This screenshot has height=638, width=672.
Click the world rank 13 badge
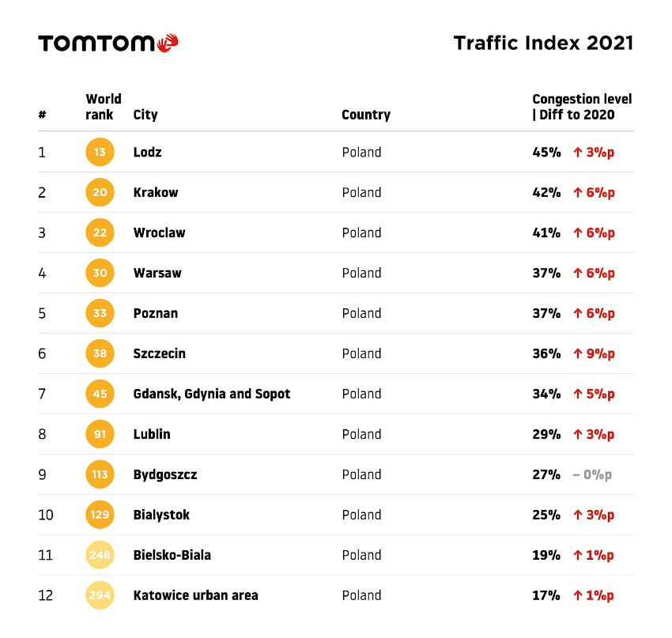click(x=100, y=153)
